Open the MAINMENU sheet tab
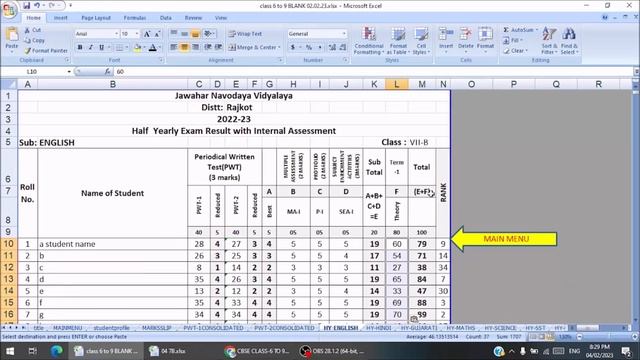The width and height of the screenshot is (640, 360). click(68, 328)
